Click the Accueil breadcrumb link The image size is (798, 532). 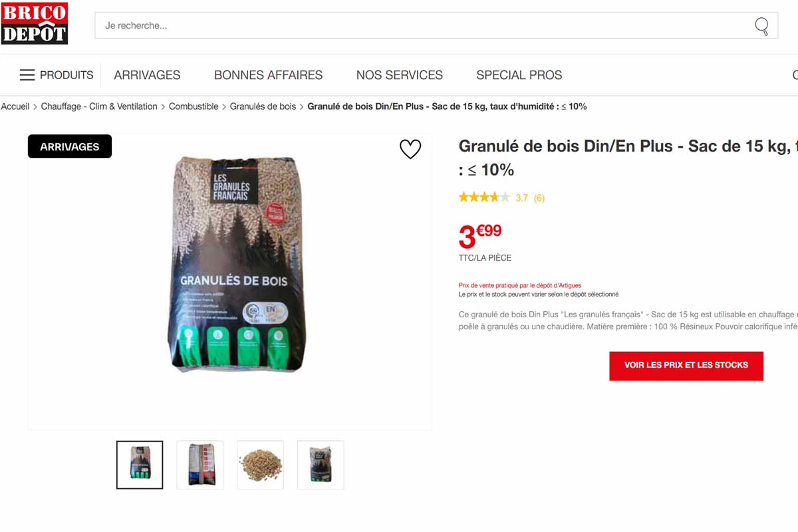point(15,106)
